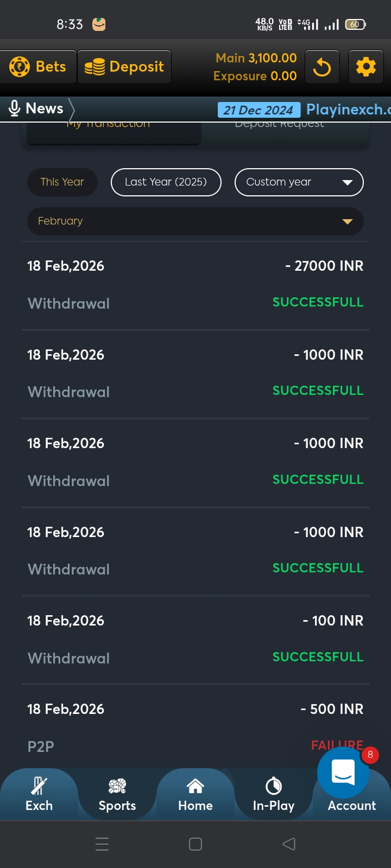Image resolution: width=391 pixels, height=868 pixels.
Task: Select the This Year filter
Action: [62, 182]
